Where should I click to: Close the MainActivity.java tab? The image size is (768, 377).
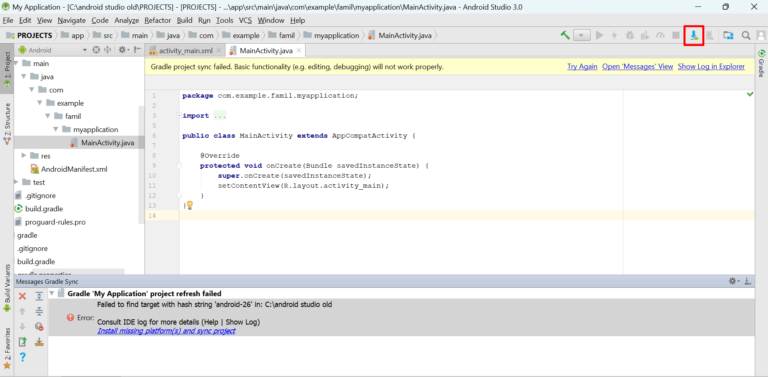(x=298, y=50)
